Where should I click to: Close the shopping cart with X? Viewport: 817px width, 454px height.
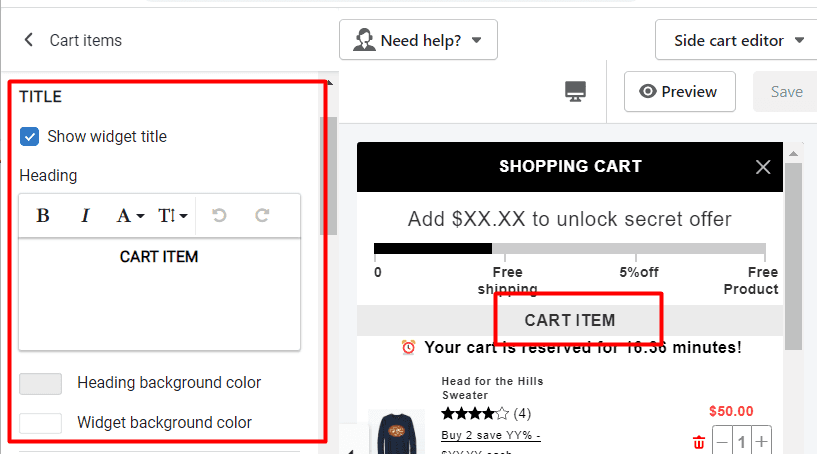(763, 167)
